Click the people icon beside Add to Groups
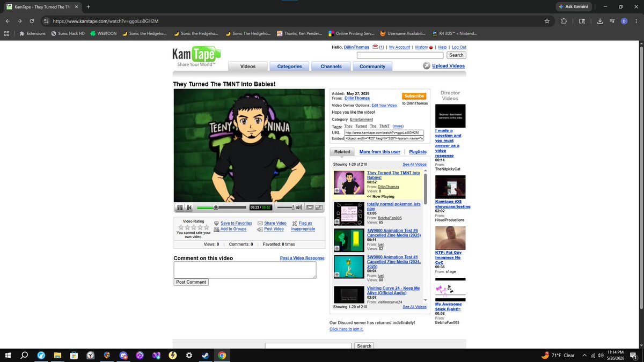644x362 pixels. [x=216, y=229]
